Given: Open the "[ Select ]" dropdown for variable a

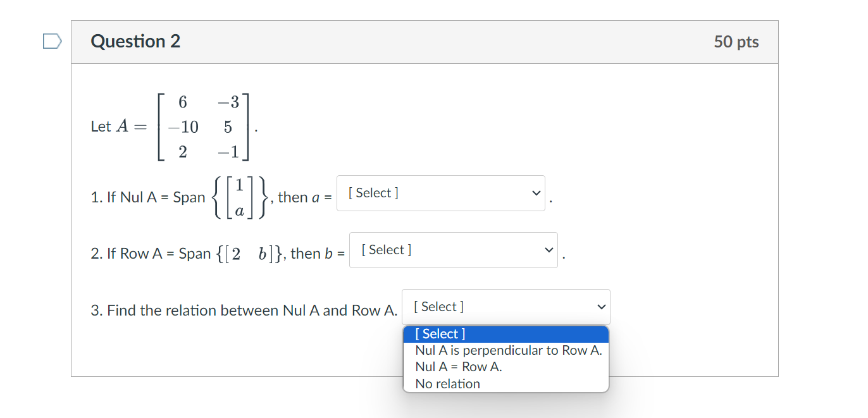Looking at the screenshot, I should [x=441, y=193].
